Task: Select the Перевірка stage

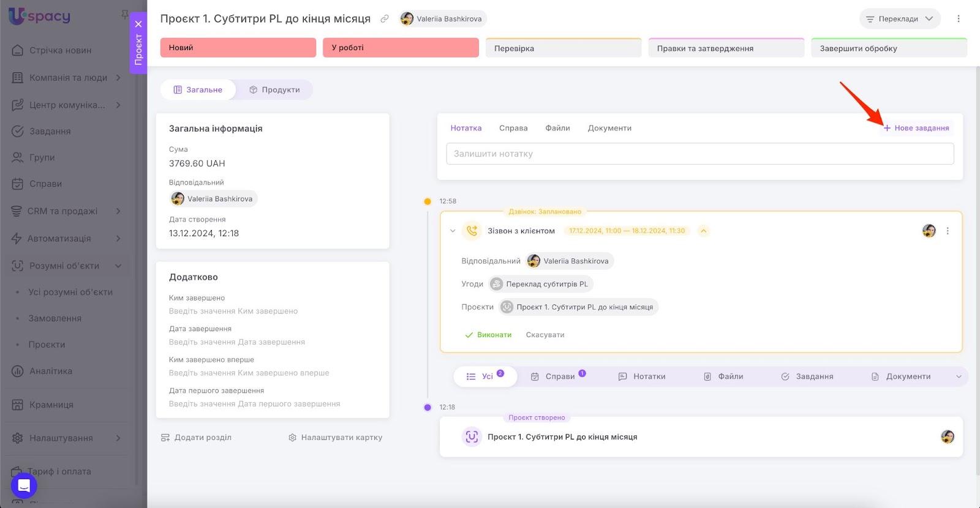Action: coord(563,48)
